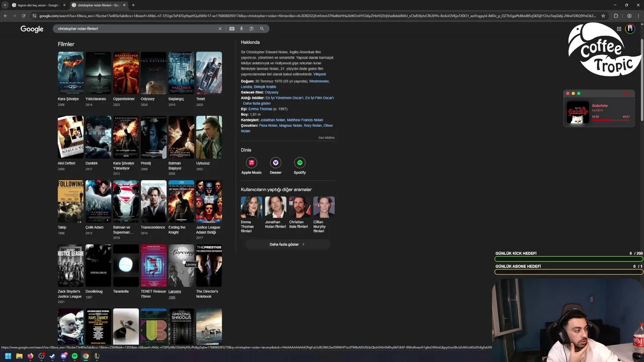The width and height of the screenshot is (644, 362).
Task: Open the tab search dropdown arrow
Action: tap(5, 5)
